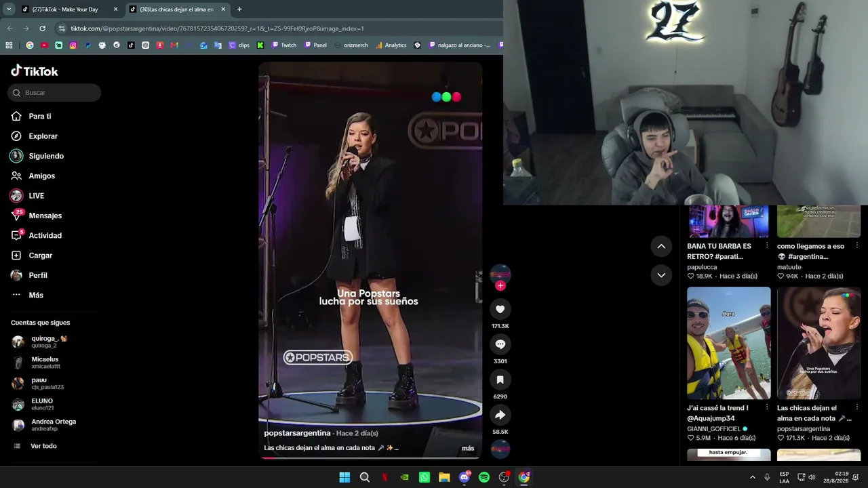The height and width of the screenshot is (488, 868).
Task: Open the Chrome tab search dropdown
Action: coord(9,9)
